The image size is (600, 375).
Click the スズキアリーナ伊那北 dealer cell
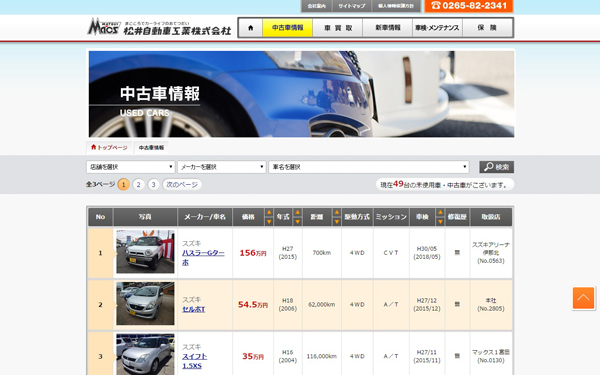pyautogui.click(x=491, y=253)
